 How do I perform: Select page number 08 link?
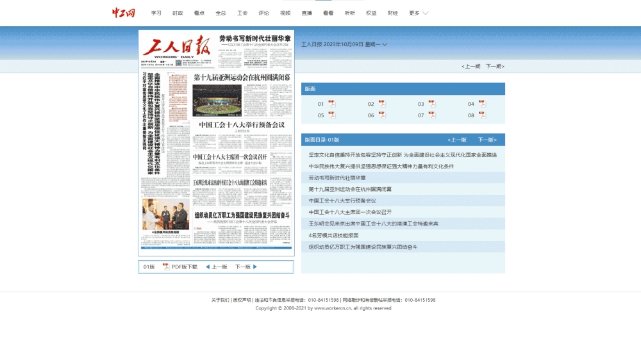(471, 115)
